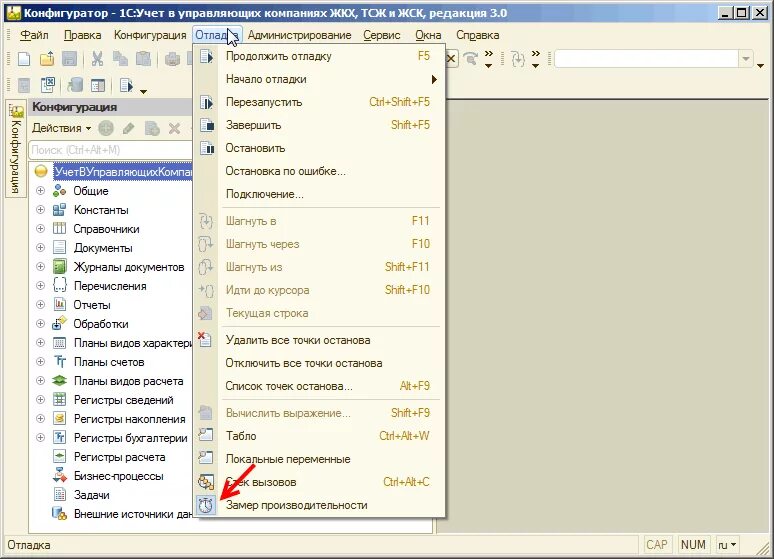
Task: Click the icon beside Удалить все точки останова
Action: [205, 340]
